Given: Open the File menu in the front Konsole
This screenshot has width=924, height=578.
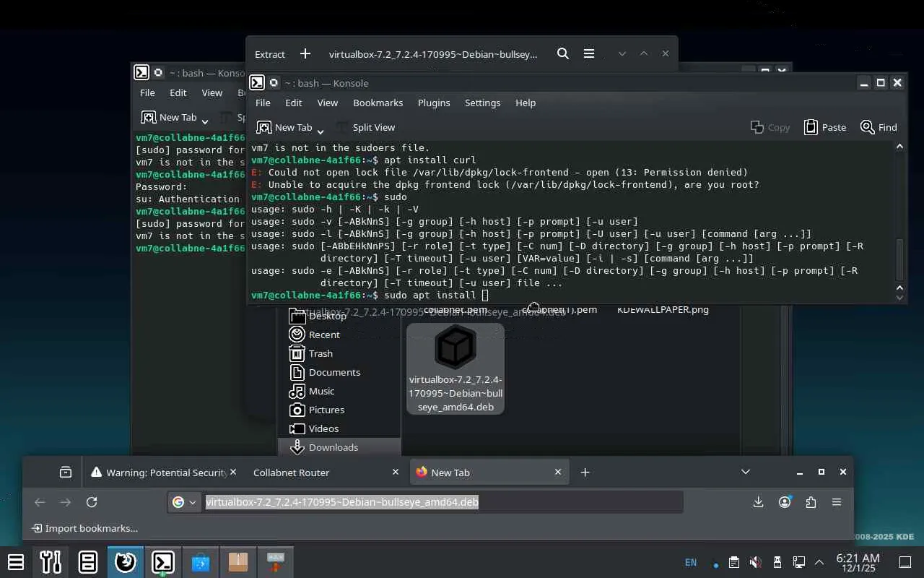Looking at the screenshot, I should (263, 103).
